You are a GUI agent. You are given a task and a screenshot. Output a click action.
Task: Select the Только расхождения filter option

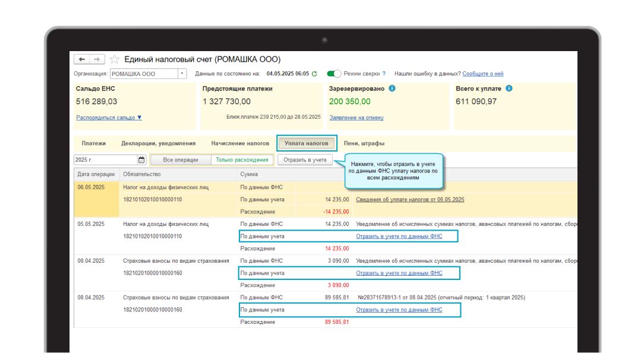[242, 160]
